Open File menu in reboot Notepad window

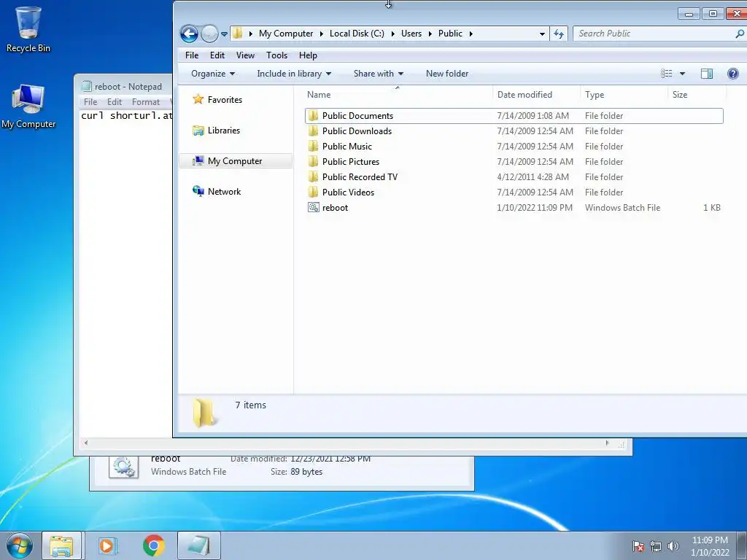click(90, 102)
